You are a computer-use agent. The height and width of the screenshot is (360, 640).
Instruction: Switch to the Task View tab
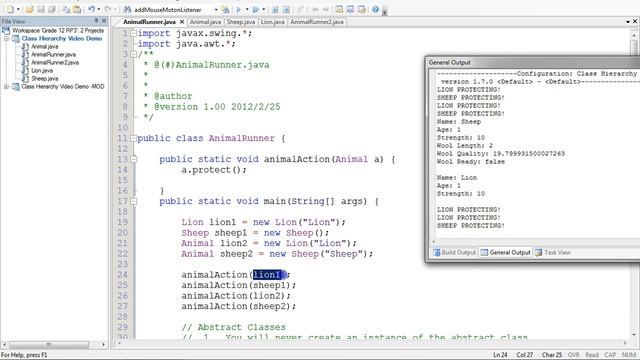(x=553, y=253)
